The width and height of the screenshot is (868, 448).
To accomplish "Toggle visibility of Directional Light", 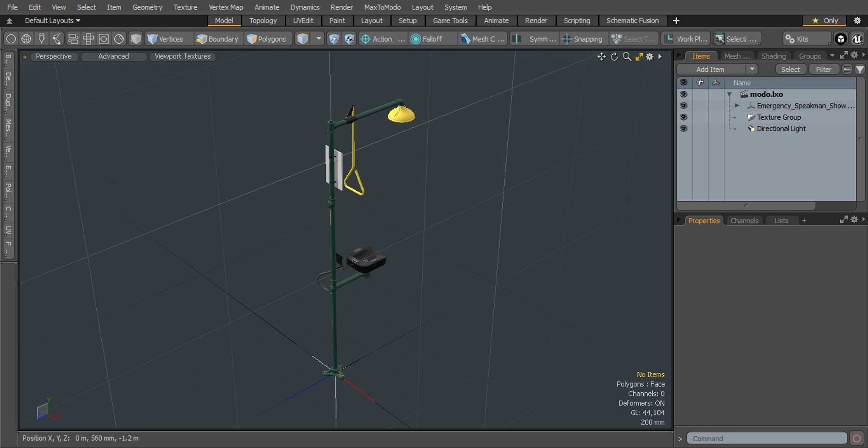I will tap(684, 128).
